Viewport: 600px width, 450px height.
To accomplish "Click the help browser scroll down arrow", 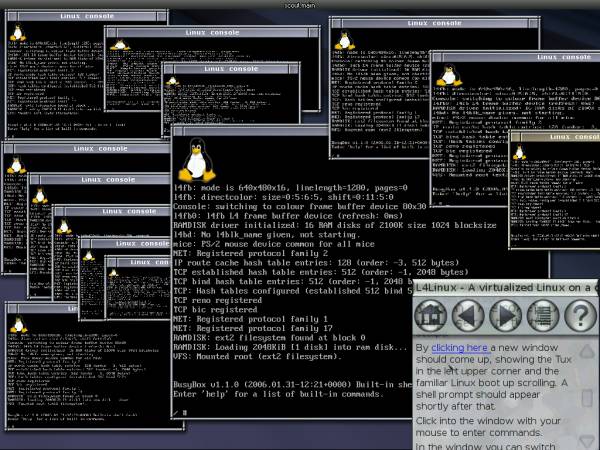I will [x=587, y=441].
